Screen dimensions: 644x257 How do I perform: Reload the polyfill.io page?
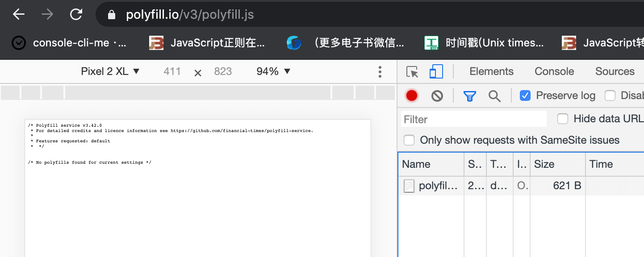click(x=76, y=15)
